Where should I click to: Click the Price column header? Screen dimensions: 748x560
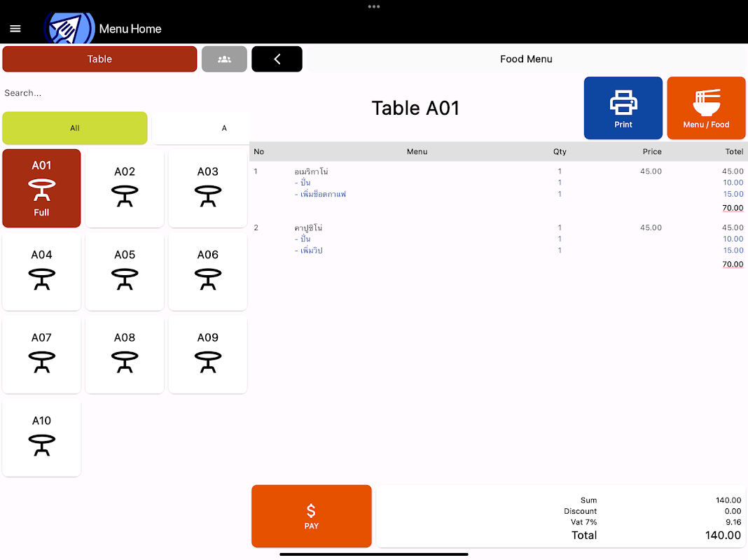652,152
